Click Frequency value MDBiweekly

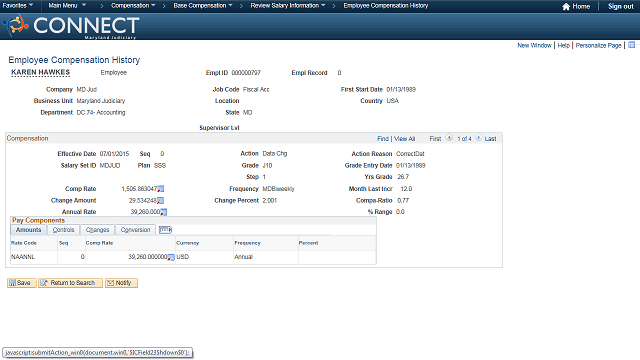(278, 189)
